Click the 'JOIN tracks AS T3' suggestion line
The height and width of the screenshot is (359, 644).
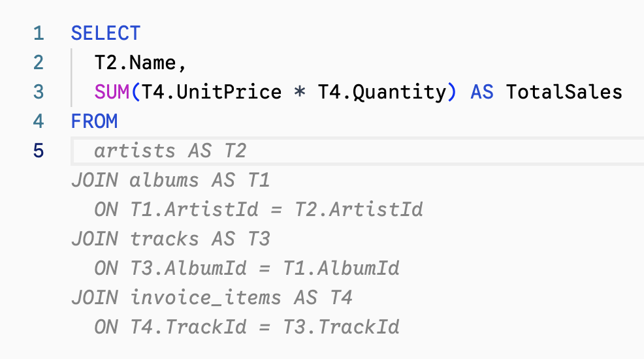click(x=170, y=239)
